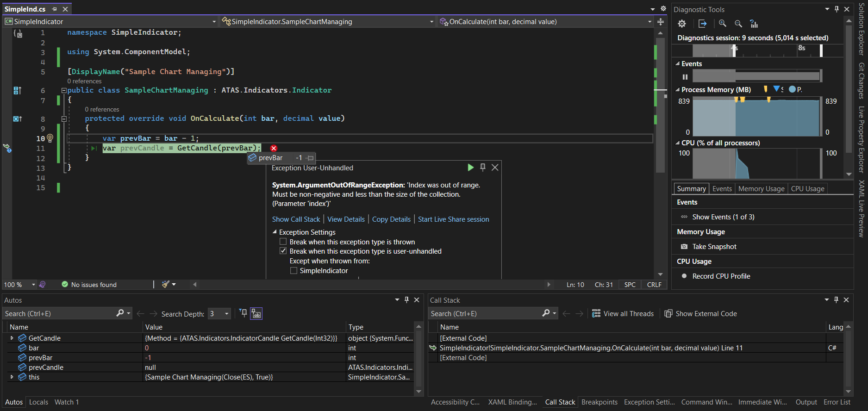Image resolution: width=868 pixels, height=411 pixels.
Task: Collapse the Exception Settings section
Action: (x=275, y=232)
